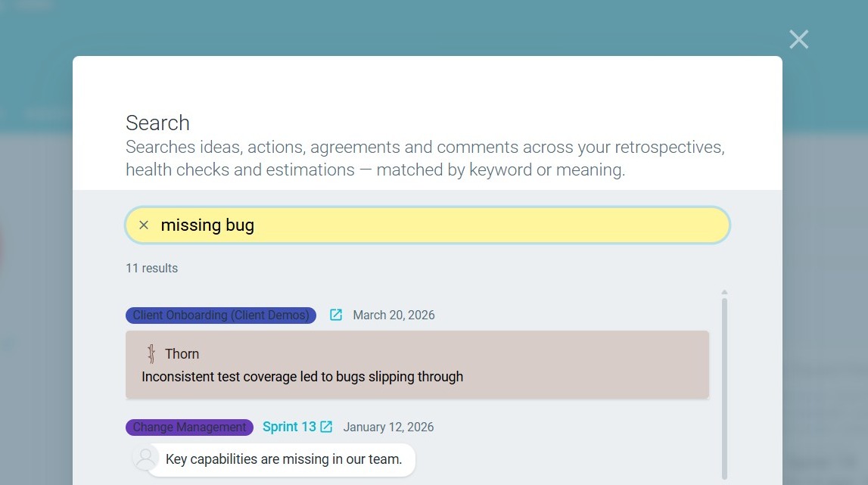The width and height of the screenshot is (868, 485).
Task: Click the Search dialog heading
Action: pyautogui.click(x=157, y=123)
